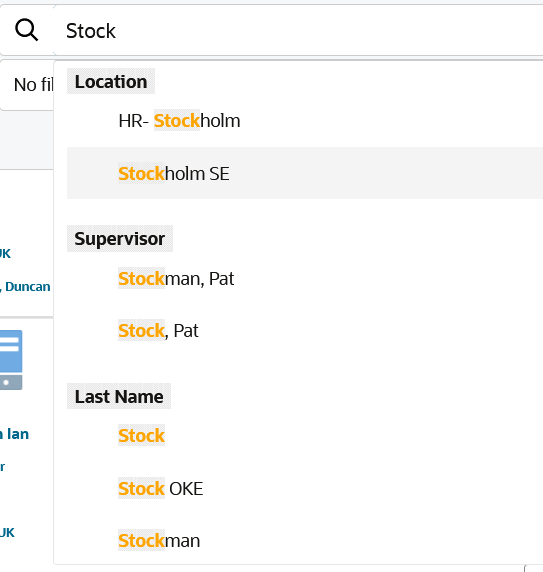Click the magnifying glass search icon
Screen dimensions: 543x572
coord(27,30)
